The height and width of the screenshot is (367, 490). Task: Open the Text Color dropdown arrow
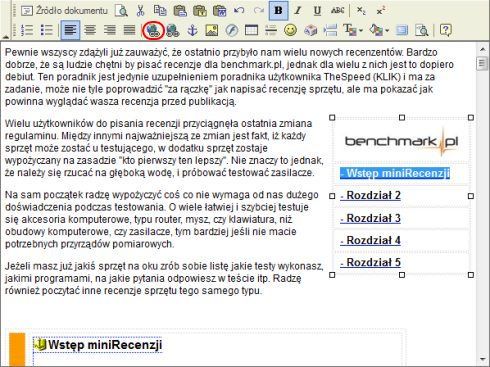pyautogui.click(x=361, y=31)
